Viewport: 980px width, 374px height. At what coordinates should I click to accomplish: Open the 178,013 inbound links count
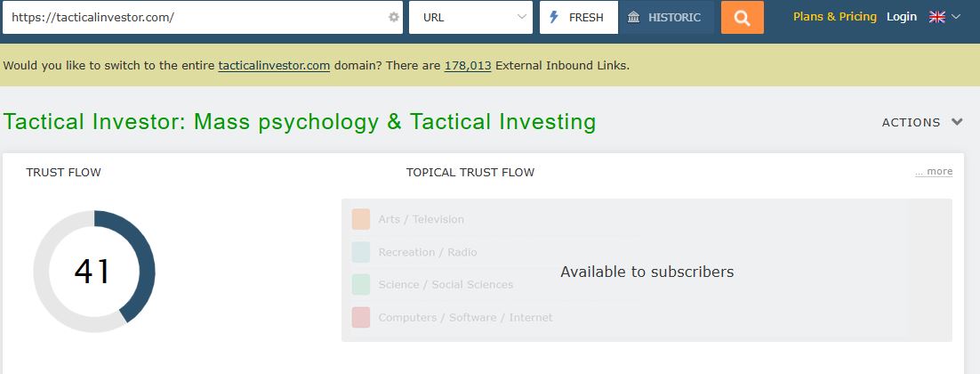(468, 65)
